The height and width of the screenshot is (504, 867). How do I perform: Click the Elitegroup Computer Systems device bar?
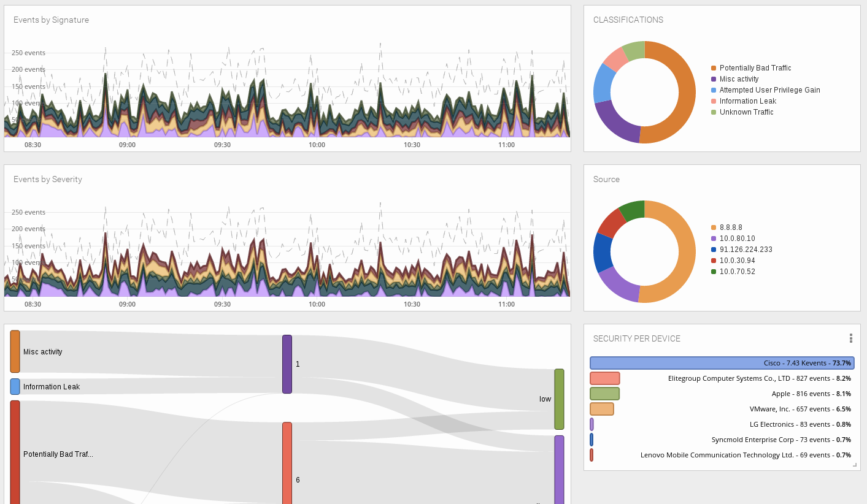[x=605, y=378]
